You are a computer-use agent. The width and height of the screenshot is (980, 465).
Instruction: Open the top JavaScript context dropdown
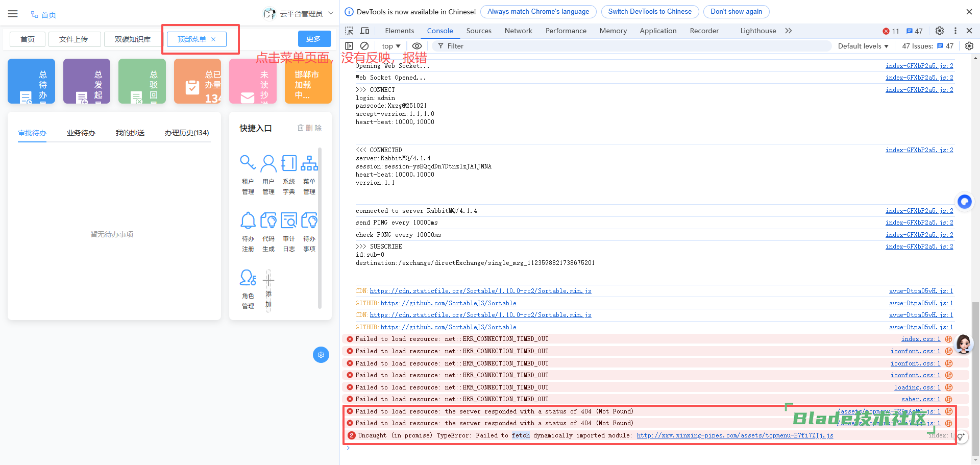coord(391,46)
